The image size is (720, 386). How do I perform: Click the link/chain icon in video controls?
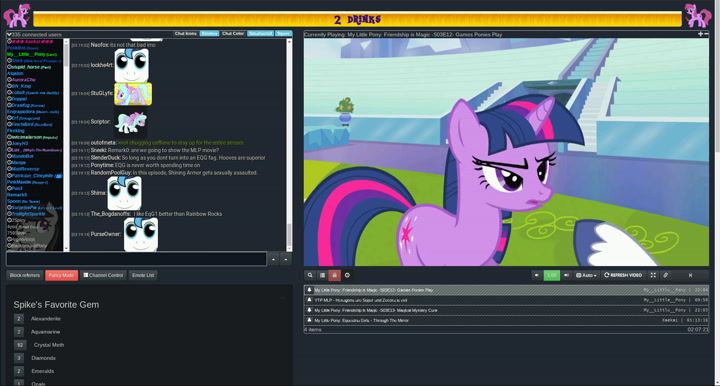(665, 275)
